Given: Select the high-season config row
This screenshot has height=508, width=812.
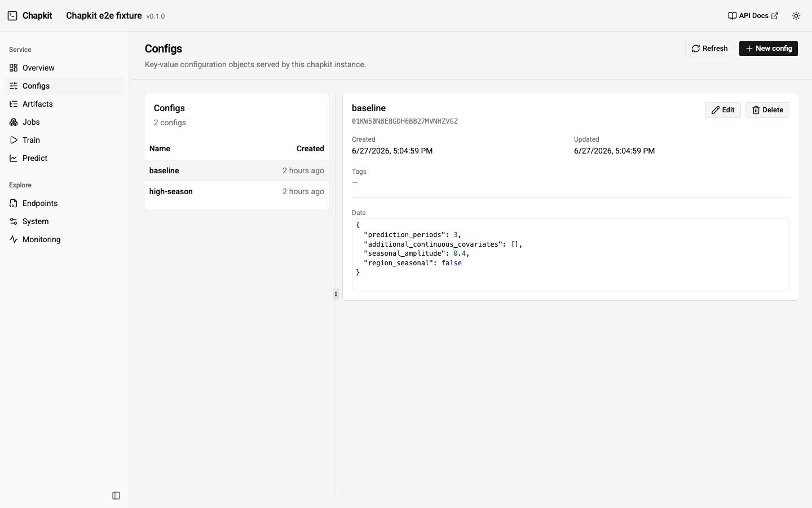Looking at the screenshot, I should coord(237,191).
